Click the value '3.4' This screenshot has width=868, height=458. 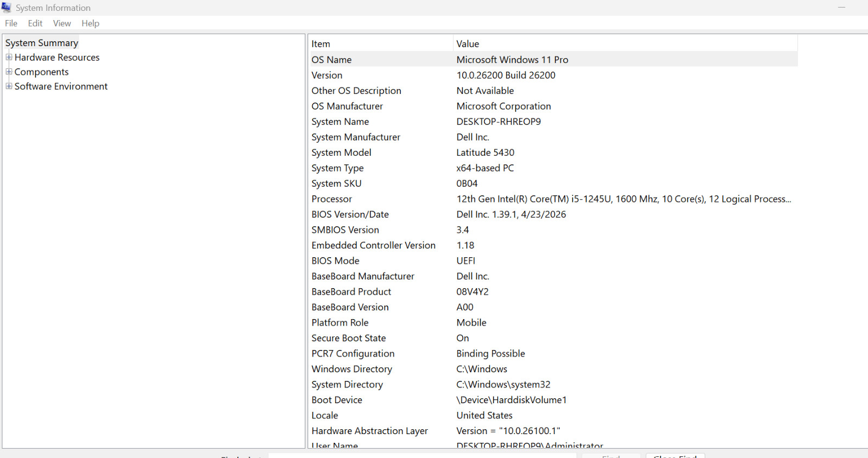click(x=462, y=230)
